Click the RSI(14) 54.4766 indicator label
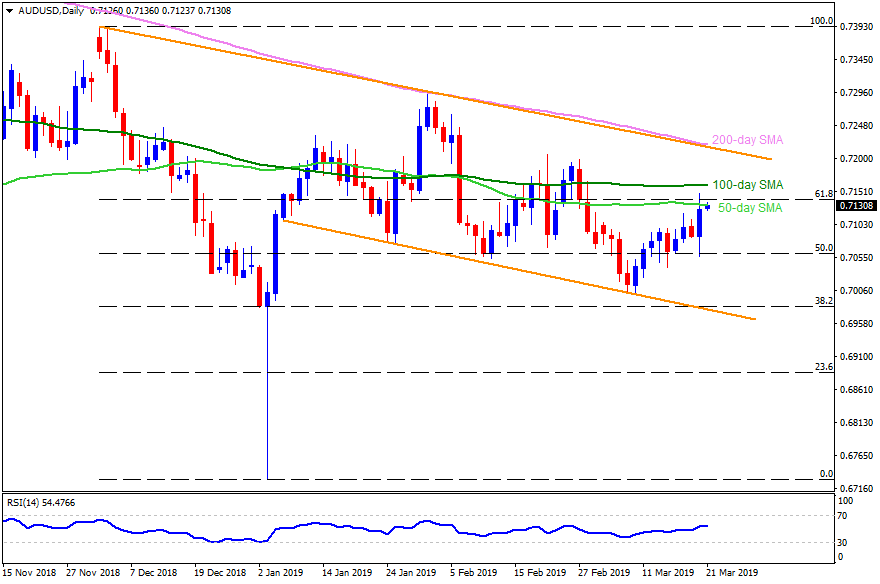Image resolution: width=880 pixels, height=584 pixels. coord(42,503)
